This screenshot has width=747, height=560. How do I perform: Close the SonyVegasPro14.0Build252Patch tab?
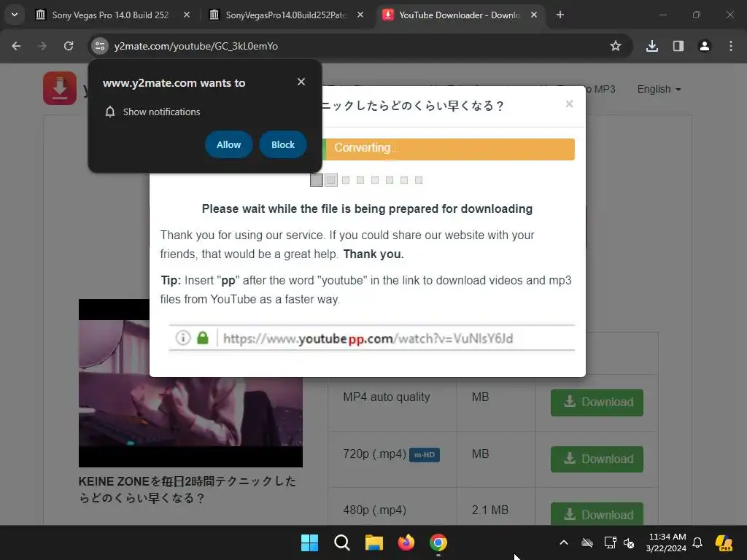click(x=360, y=15)
